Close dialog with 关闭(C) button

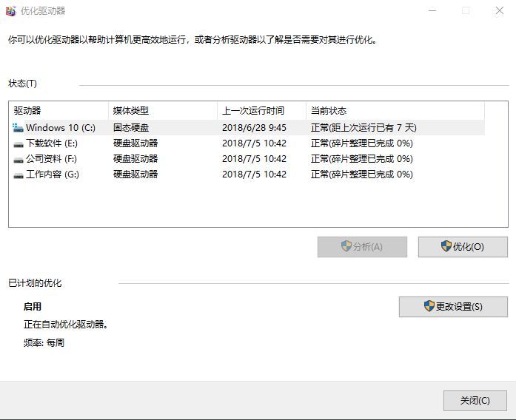click(x=475, y=401)
